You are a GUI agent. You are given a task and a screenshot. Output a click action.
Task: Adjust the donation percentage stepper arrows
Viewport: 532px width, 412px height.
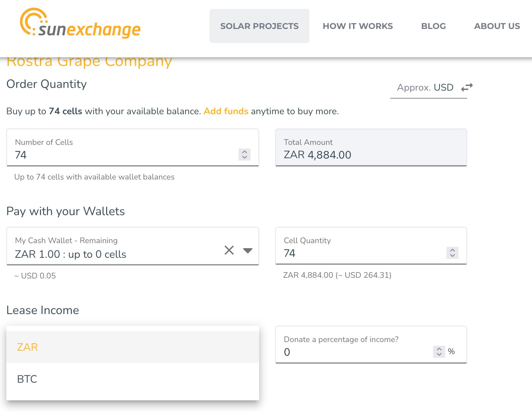coord(439,352)
